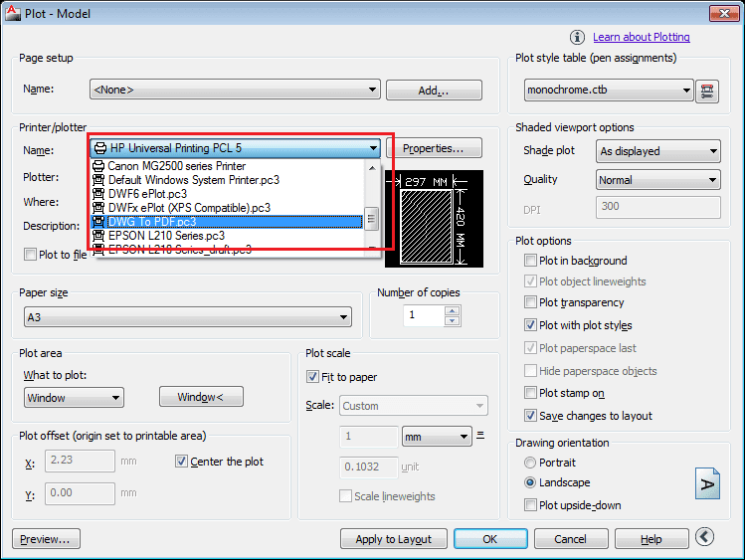The image size is (745, 560).
Task: Open the printer Name dropdown HP Universal Printing
Action: (x=235, y=148)
